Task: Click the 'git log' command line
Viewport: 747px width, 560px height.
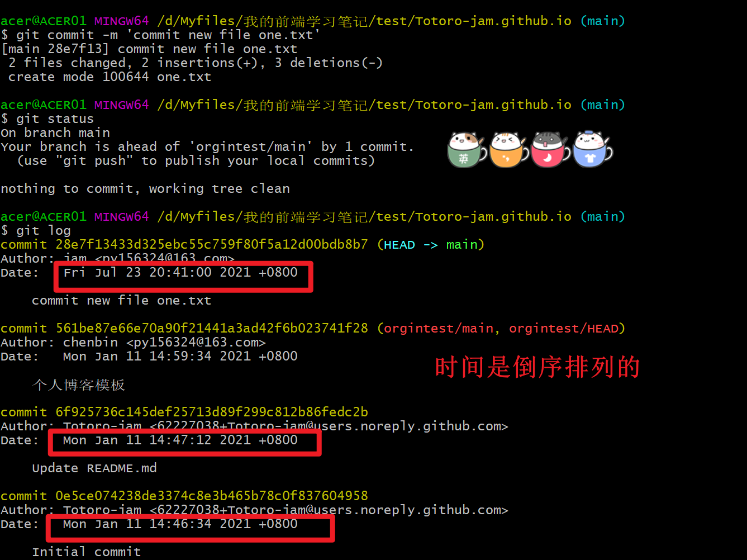Action: (44, 230)
